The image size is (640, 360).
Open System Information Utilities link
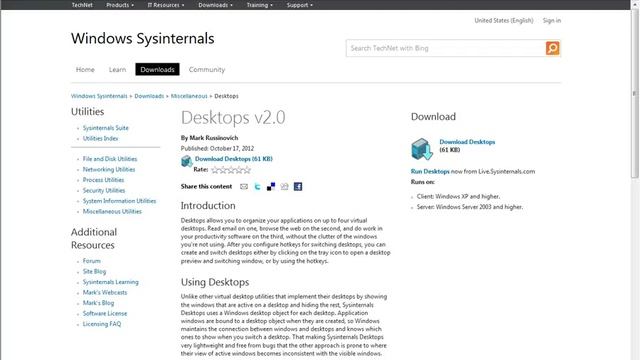point(119,201)
